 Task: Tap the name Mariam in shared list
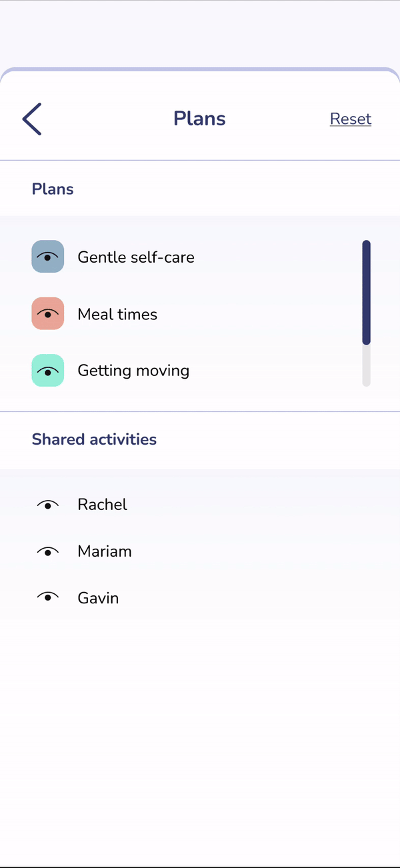point(105,551)
